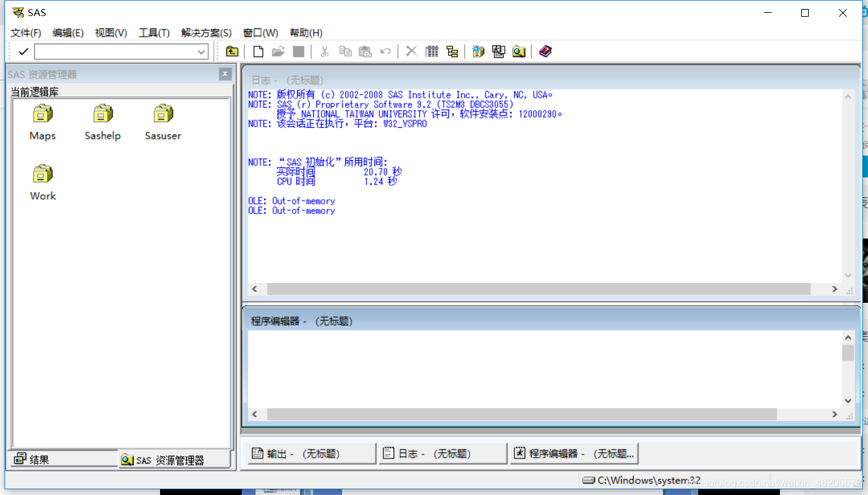This screenshot has width=868, height=495.
Task: Activate the 输出 - (无标题) window button
Action: (x=312, y=453)
